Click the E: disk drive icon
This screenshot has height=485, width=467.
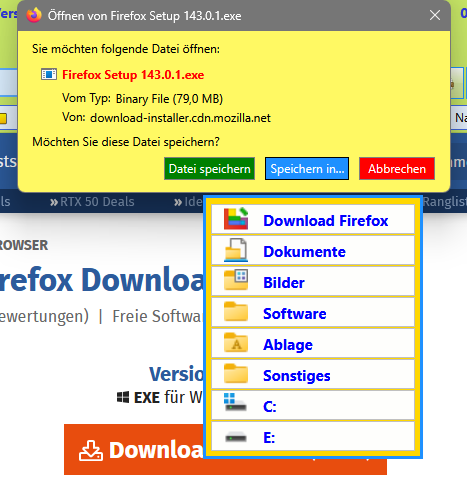(236, 437)
